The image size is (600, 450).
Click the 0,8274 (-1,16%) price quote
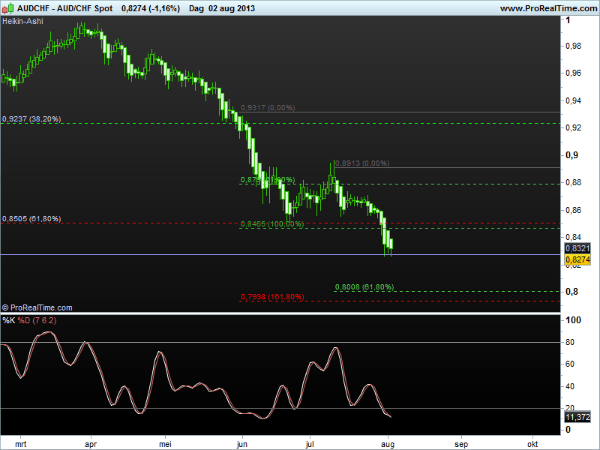150,8
